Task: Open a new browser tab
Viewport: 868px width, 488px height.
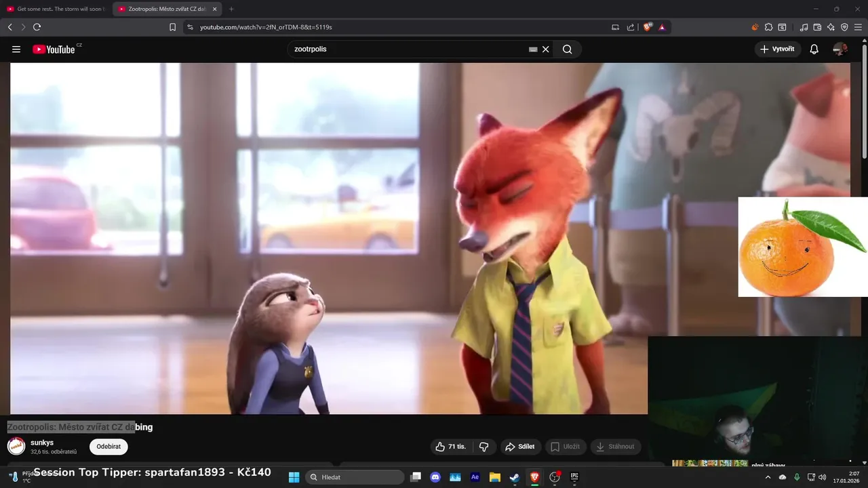Action: coord(231,9)
